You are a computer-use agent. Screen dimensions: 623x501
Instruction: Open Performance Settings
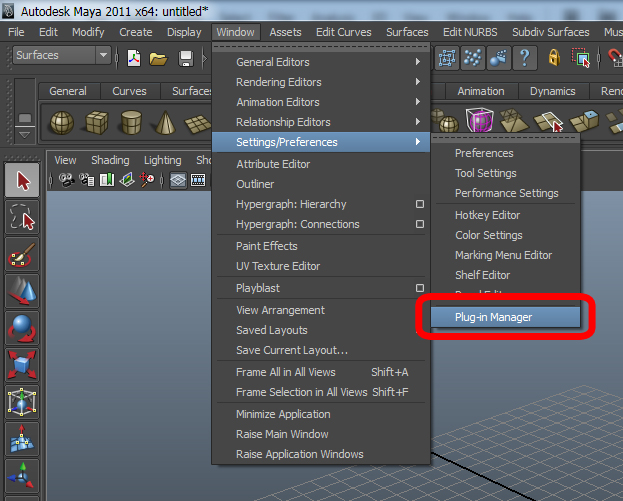point(505,193)
